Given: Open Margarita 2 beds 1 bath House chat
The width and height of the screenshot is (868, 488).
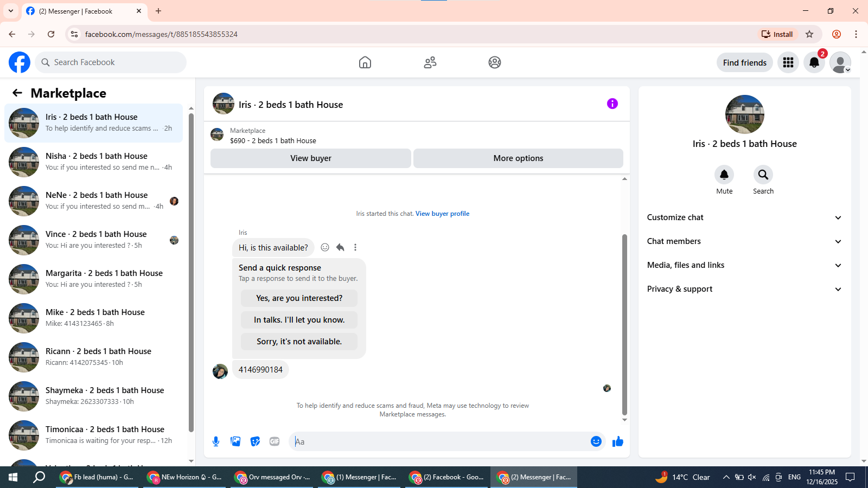Looking at the screenshot, I should [x=94, y=279].
